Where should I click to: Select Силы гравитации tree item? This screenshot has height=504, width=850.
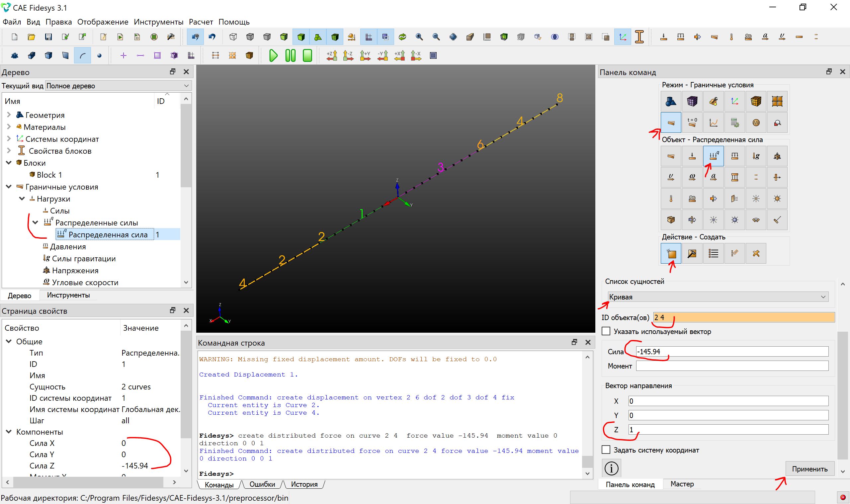click(x=84, y=258)
